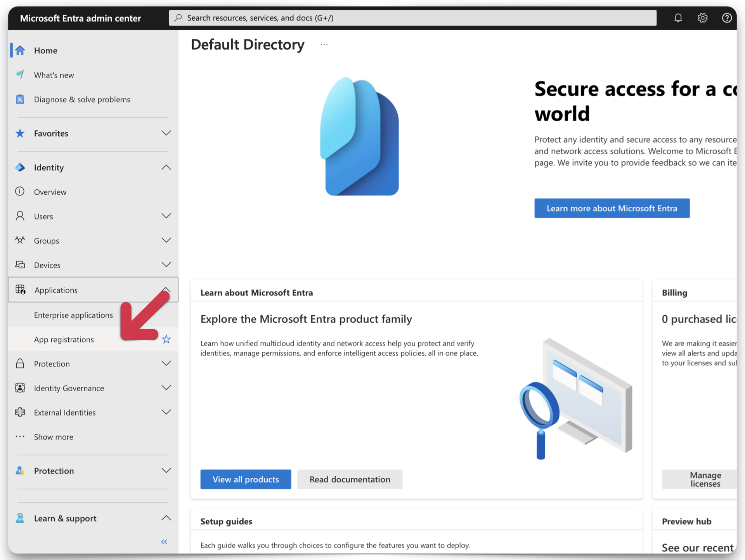Click the Diagnose & solve problems icon

[x=20, y=99]
